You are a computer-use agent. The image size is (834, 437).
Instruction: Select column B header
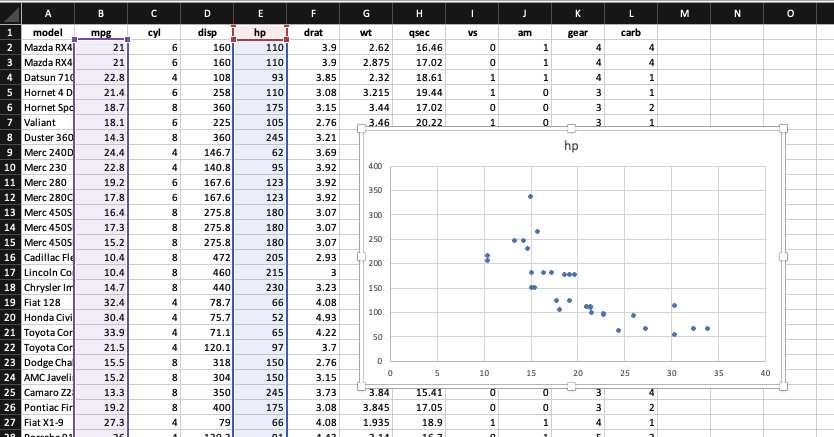pyautogui.click(x=101, y=12)
